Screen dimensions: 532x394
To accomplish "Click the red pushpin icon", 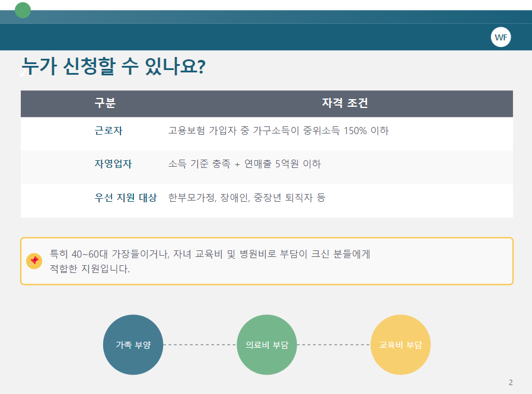I will coord(34,261).
